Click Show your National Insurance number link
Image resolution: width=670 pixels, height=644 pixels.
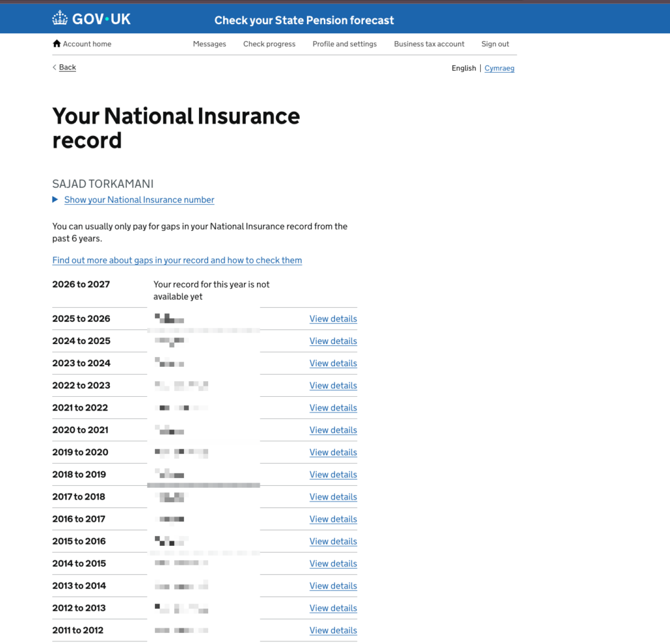pos(139,200)
